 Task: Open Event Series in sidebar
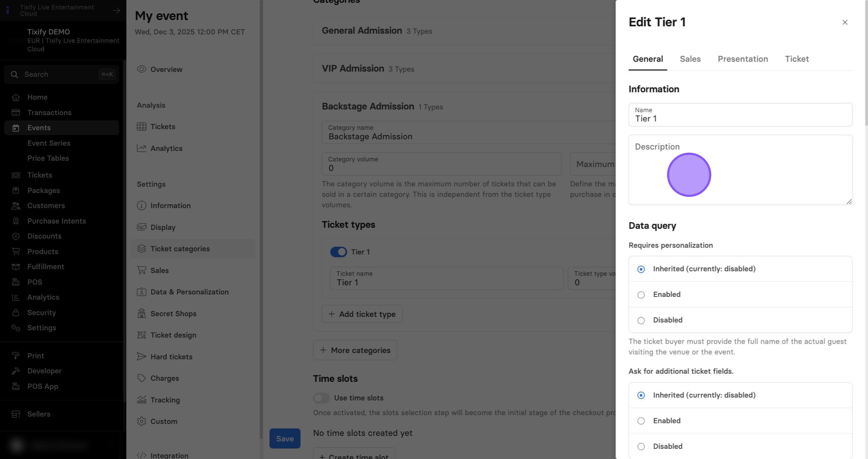pos(49,143)
